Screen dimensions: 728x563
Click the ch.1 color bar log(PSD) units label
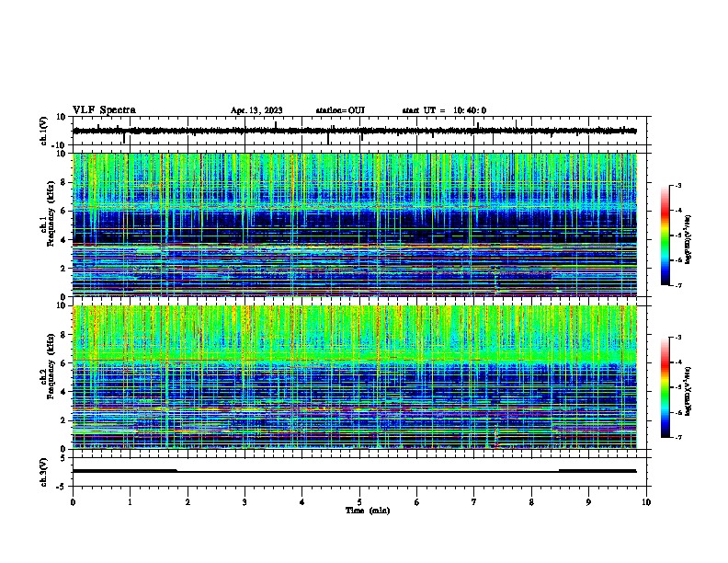(688, 240)
